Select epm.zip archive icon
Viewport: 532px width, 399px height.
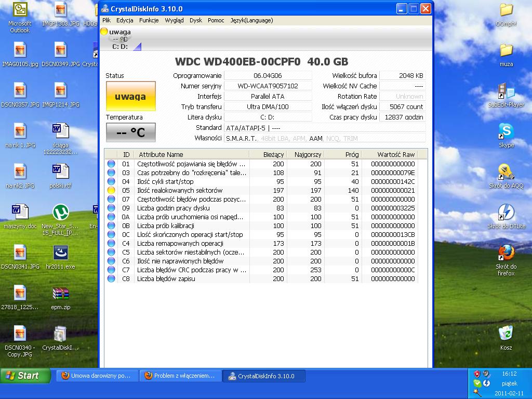60,298
